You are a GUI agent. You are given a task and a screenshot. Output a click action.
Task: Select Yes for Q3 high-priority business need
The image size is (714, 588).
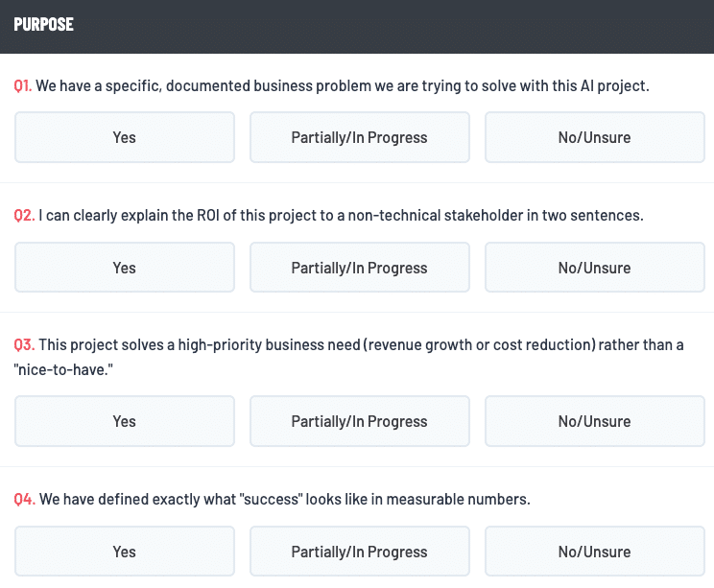(125, 421)
